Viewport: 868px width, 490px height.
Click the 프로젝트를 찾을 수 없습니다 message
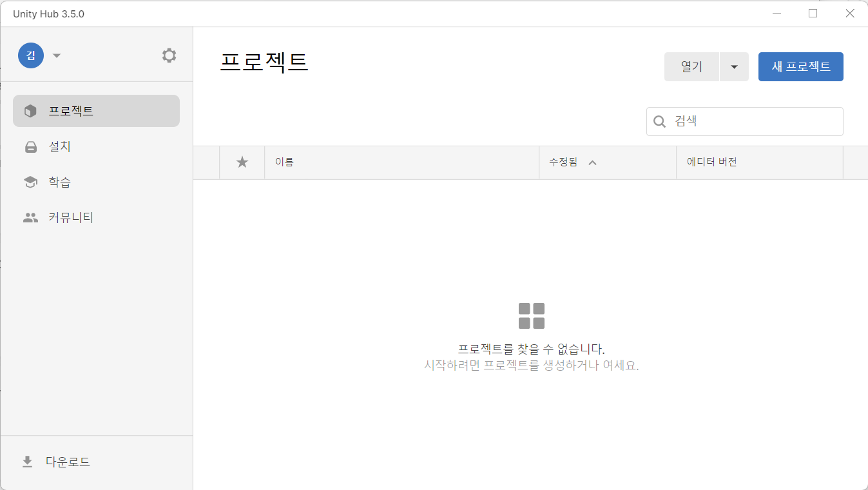point(532,349)
